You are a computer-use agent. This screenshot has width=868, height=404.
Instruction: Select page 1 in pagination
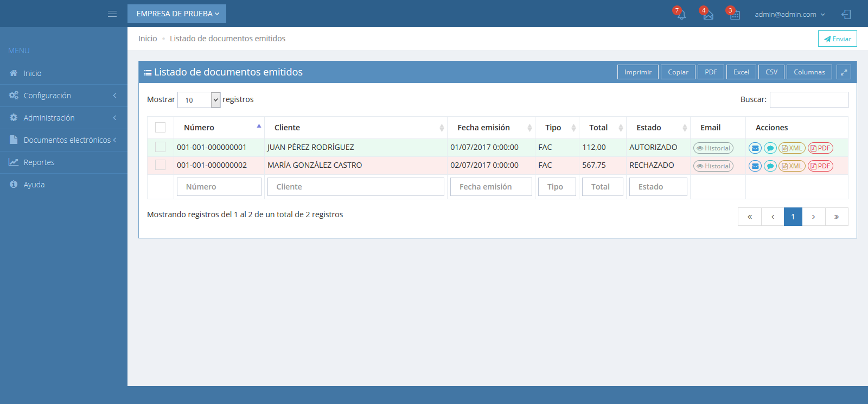[x=793, y=217]
